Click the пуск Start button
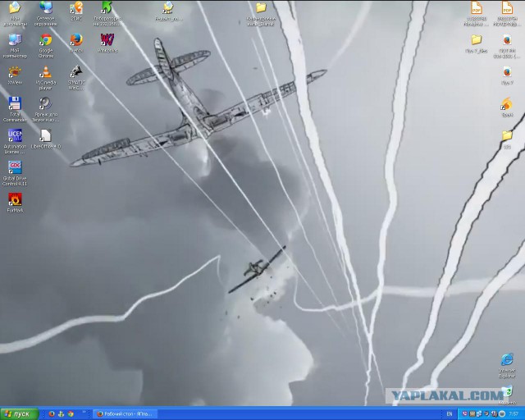 tap(20, 414)
